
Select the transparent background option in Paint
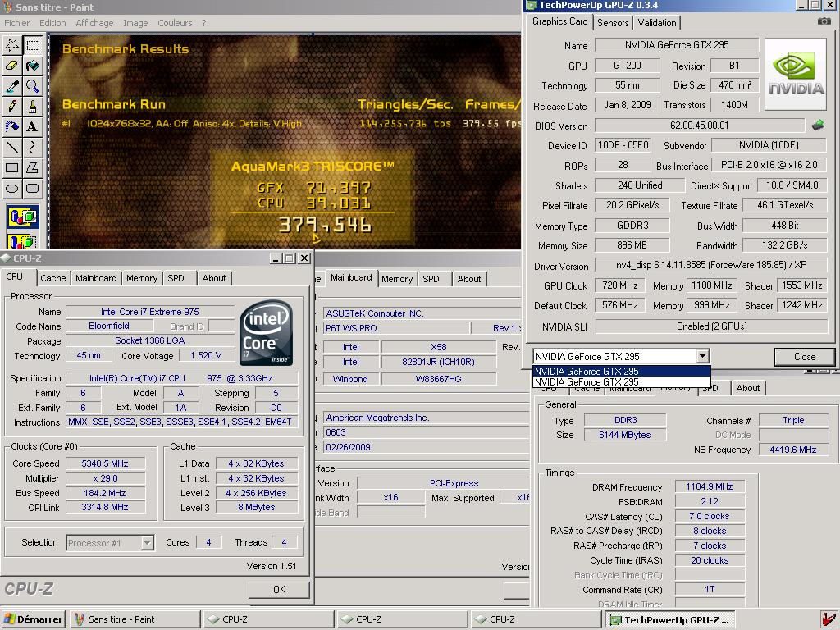(x=22, y=240)
